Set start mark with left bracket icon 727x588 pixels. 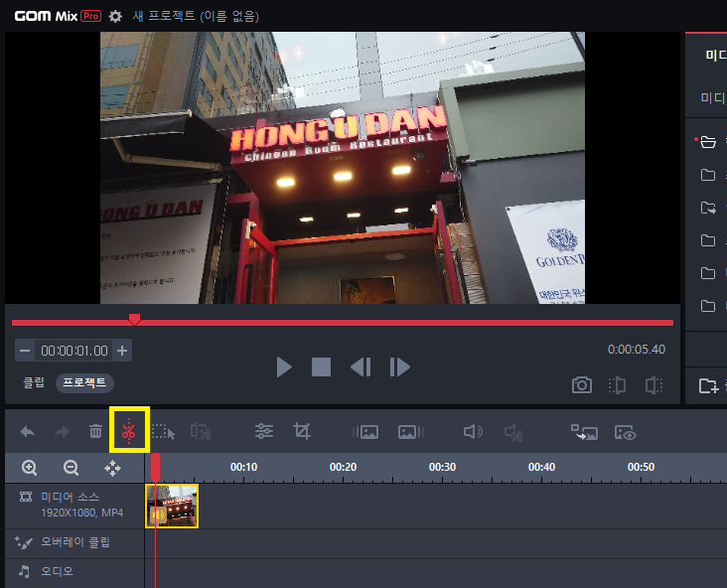pos(617,385)
